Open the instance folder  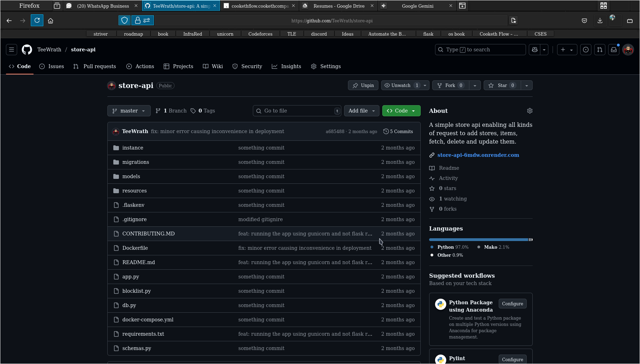(x=133, y=148)
